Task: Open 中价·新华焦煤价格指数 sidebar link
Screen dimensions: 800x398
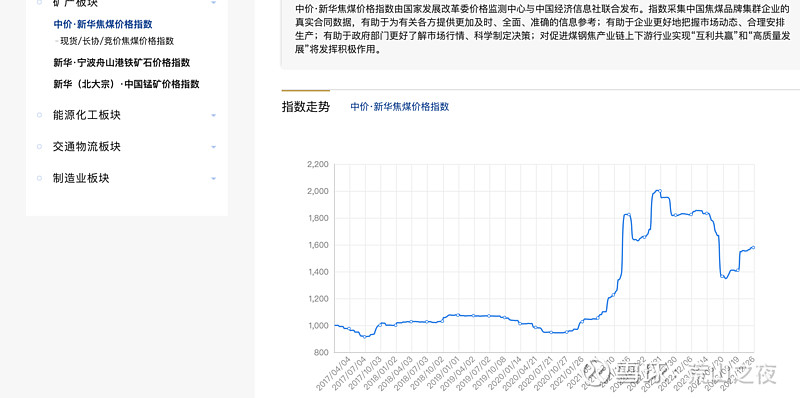Action: tap(103, 24)
